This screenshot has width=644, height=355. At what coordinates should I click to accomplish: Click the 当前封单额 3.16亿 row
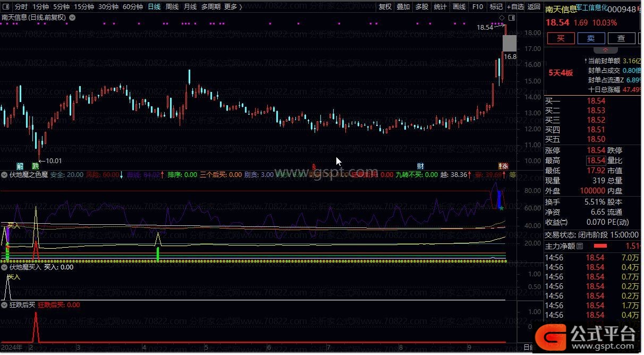pos(613,61)
